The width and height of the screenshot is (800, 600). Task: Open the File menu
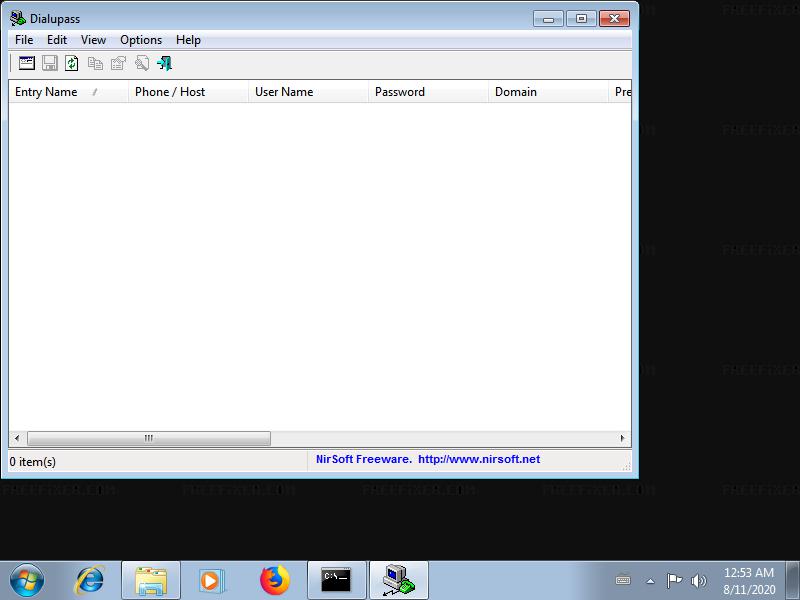pyautogui.click(x=24, y=40)
